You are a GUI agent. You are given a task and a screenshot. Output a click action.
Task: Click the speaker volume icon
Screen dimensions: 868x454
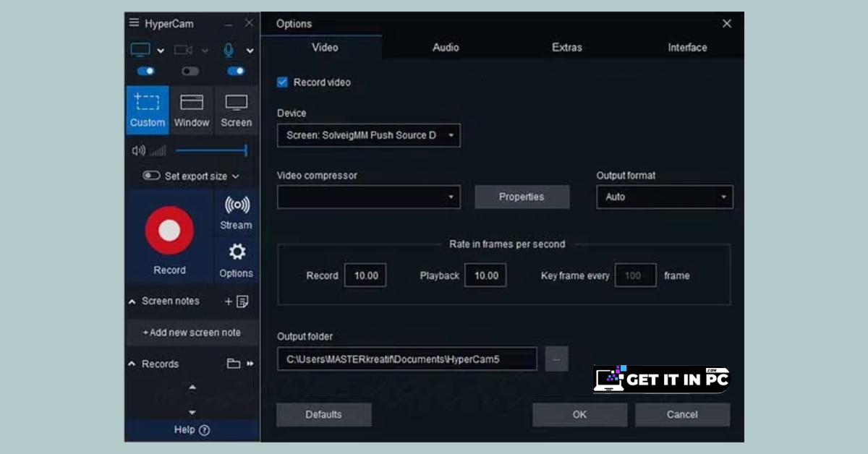click(138, 150)
